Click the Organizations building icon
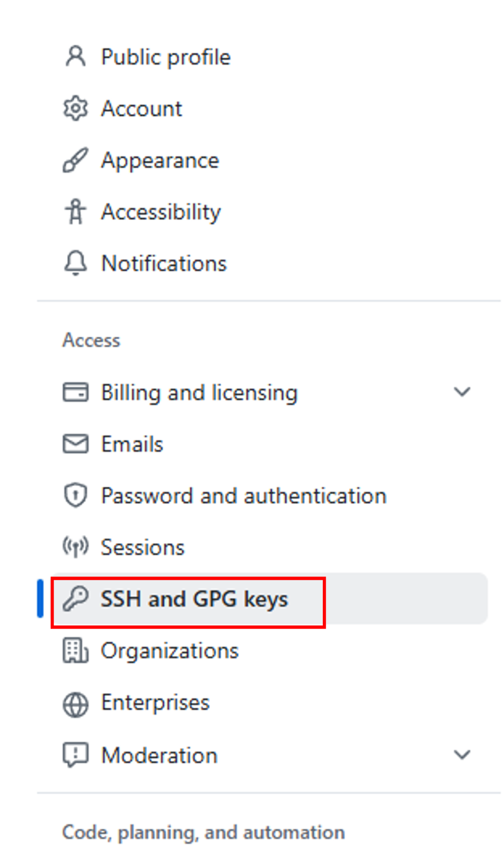Screen dimensions: 504x855 76,651
